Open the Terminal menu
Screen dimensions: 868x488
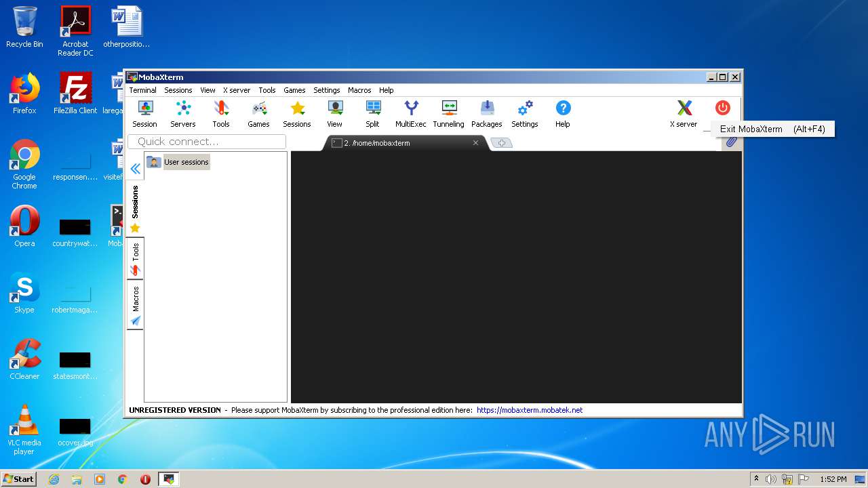coord(143,90)
